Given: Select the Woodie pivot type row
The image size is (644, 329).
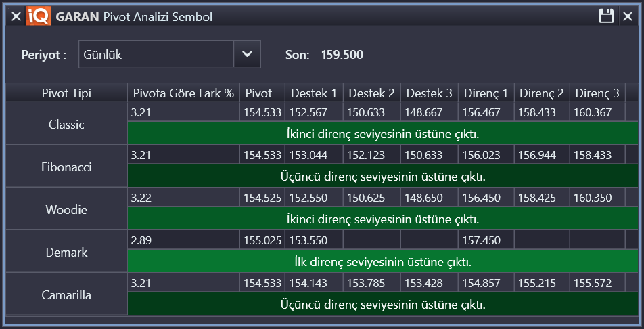Looking at the screenshot, I should pos(66,209).
